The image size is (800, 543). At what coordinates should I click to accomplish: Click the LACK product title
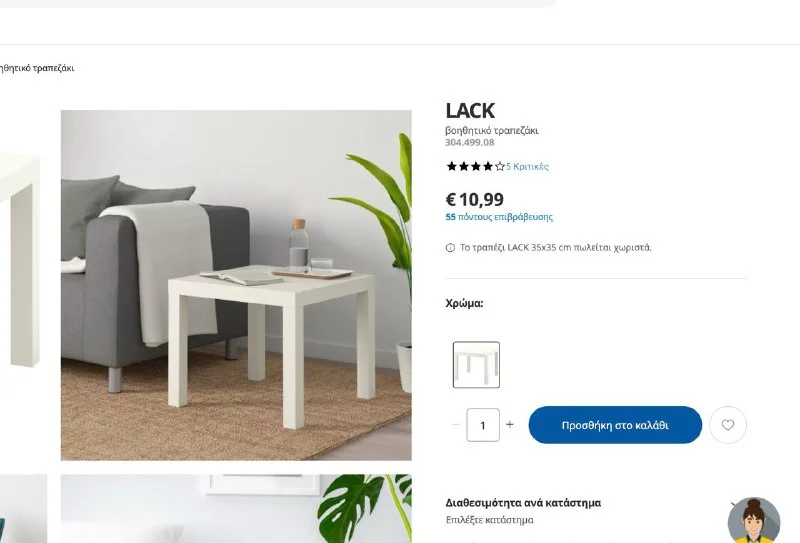pos(470,111)
